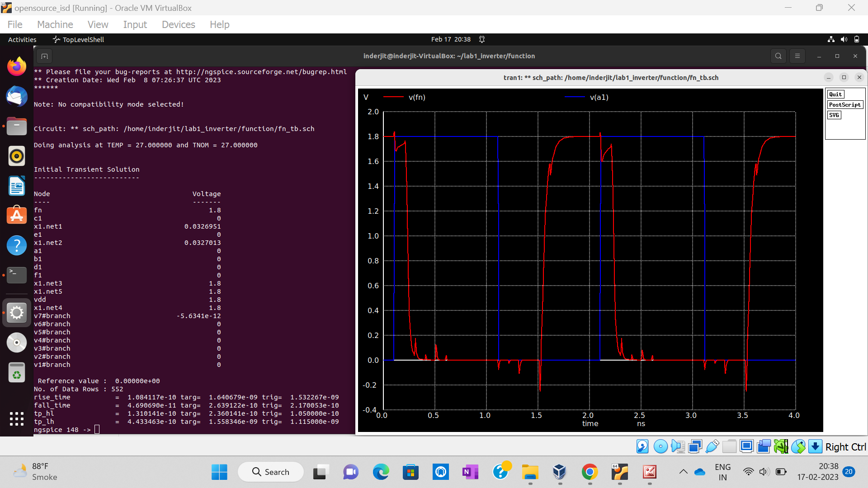Click the ngspice command prompt input line
The width and height of the screenshot is (868, 488).
(x=96, y=429)
